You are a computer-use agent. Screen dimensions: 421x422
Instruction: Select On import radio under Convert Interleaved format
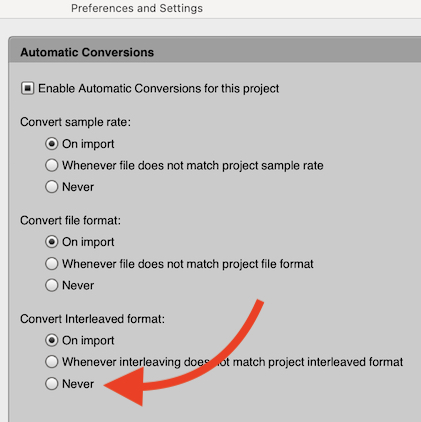coord(52,340)
